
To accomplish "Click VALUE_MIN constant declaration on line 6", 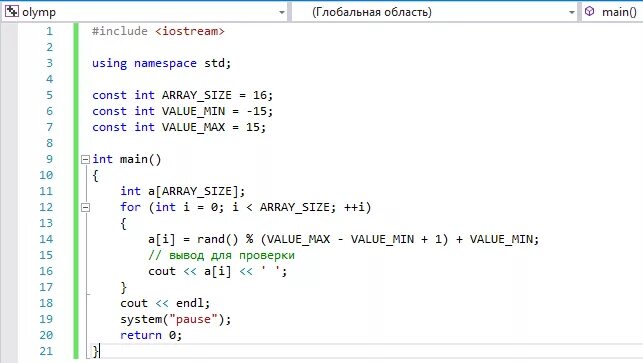I will click(182, 111).
